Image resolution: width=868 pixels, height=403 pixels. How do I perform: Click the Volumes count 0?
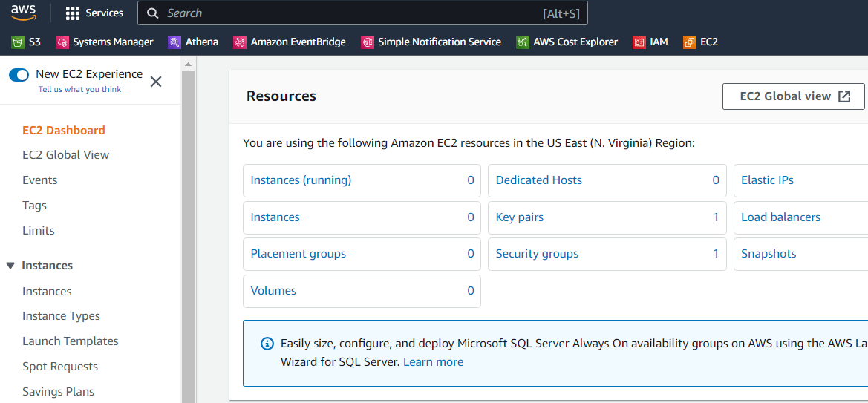(x=471, y=291)
